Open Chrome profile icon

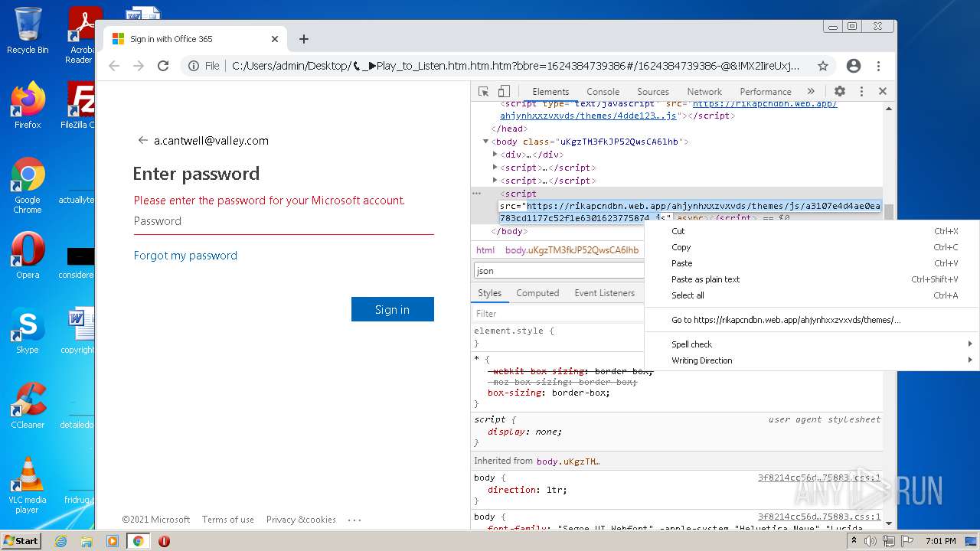tap(854, 66)
